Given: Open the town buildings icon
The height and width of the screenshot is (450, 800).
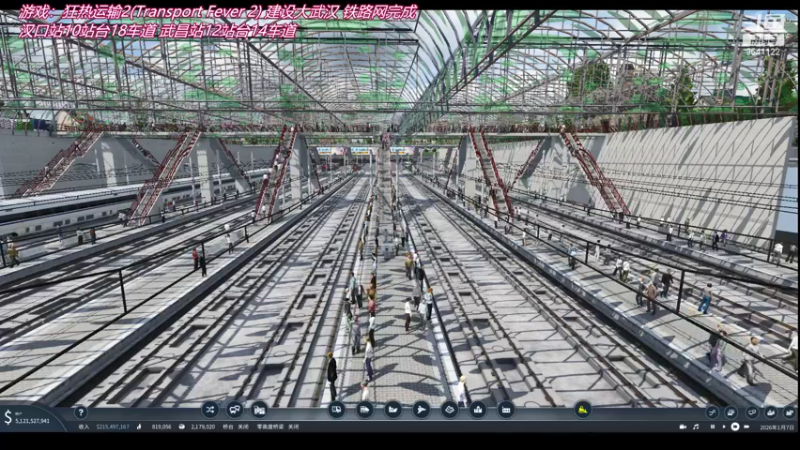Looking at the screenshot, I should [478, 410].
